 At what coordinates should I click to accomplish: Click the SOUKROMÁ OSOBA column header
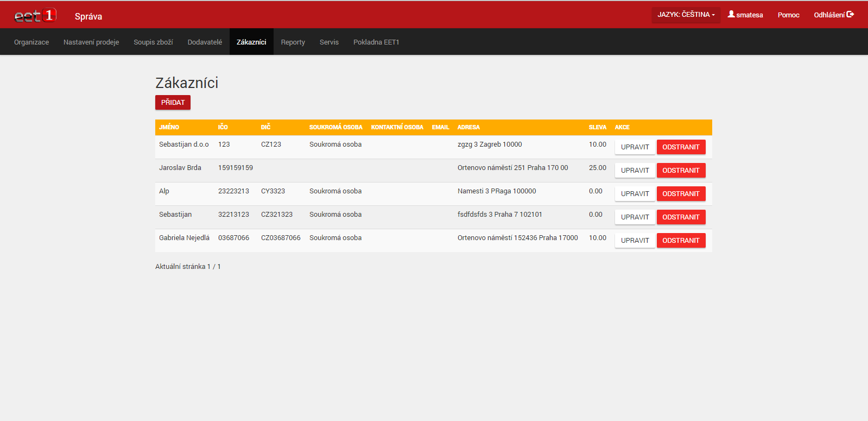(x=335, y=127)
